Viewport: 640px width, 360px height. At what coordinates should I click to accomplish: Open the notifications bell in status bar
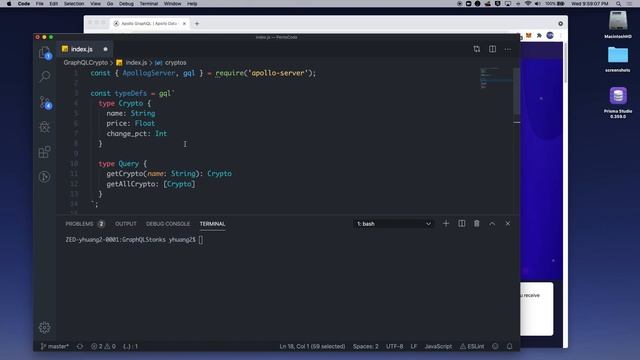pyautogui.click(x=509, y=346)
